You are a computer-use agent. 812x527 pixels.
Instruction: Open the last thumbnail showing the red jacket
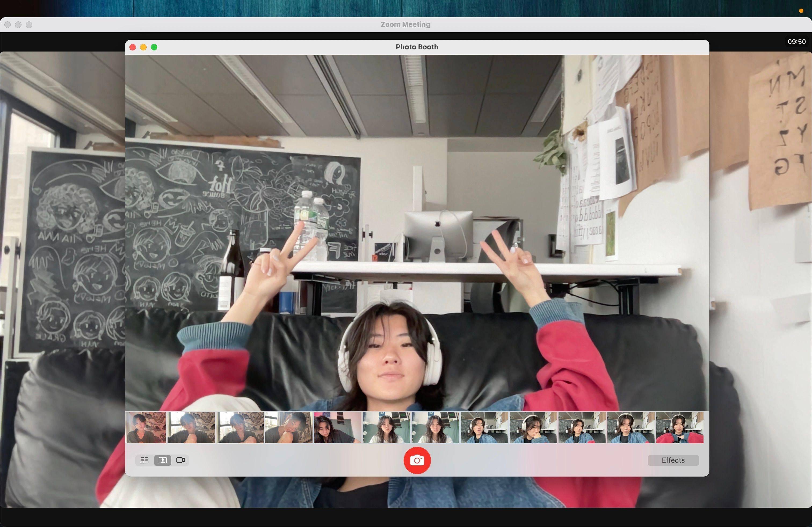[680, 427]
